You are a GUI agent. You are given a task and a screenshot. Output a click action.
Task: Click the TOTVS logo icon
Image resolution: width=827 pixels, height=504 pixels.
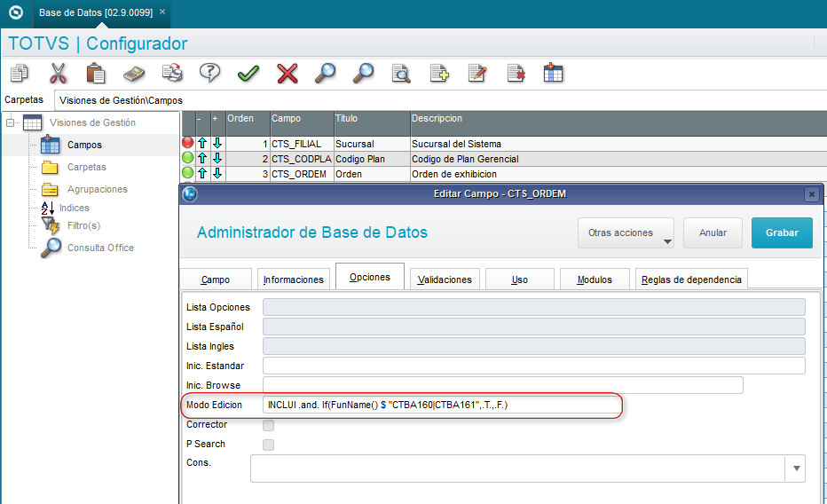[16, 12]
